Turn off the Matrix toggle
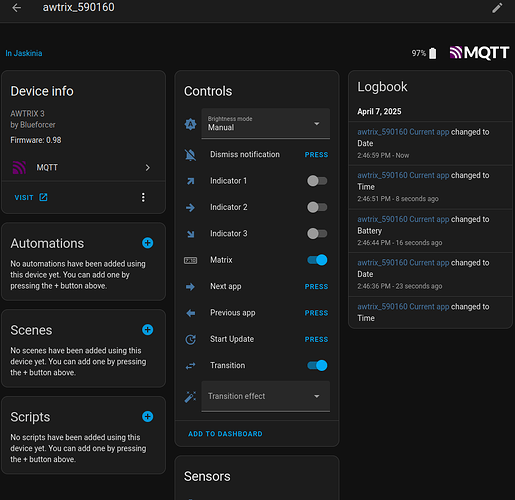515x500 pixels. [x=317, y=260]
